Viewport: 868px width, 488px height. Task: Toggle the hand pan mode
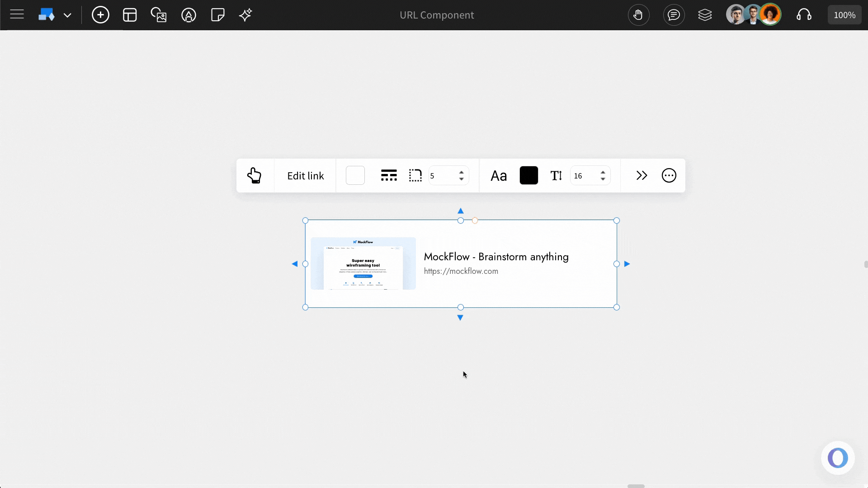[x=638, y=15]
